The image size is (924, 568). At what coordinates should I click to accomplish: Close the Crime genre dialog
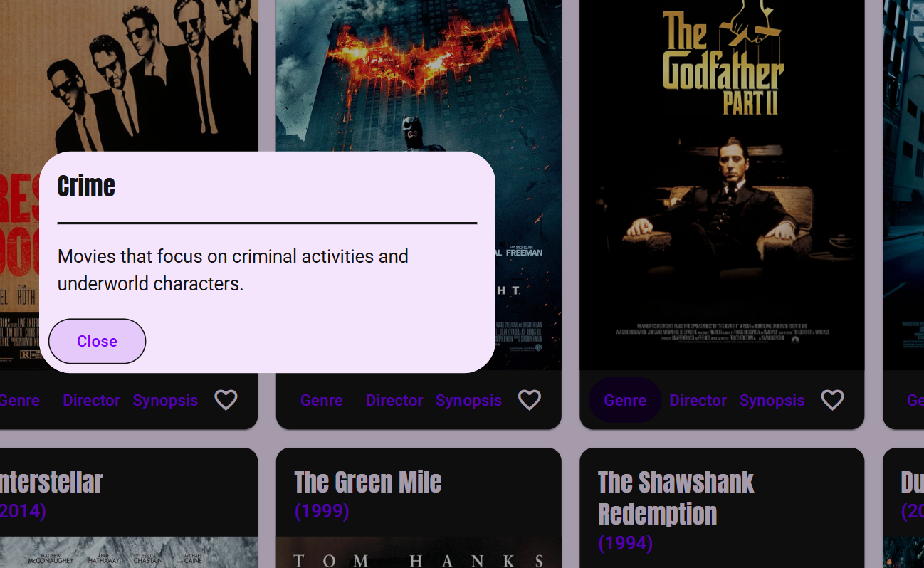tap(97, 341)
